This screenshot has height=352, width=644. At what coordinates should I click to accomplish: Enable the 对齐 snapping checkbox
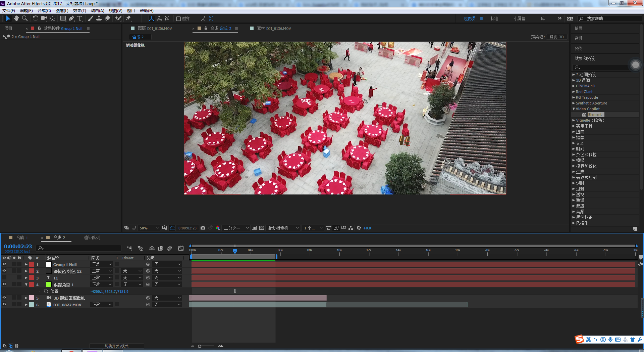click(178, 19)
